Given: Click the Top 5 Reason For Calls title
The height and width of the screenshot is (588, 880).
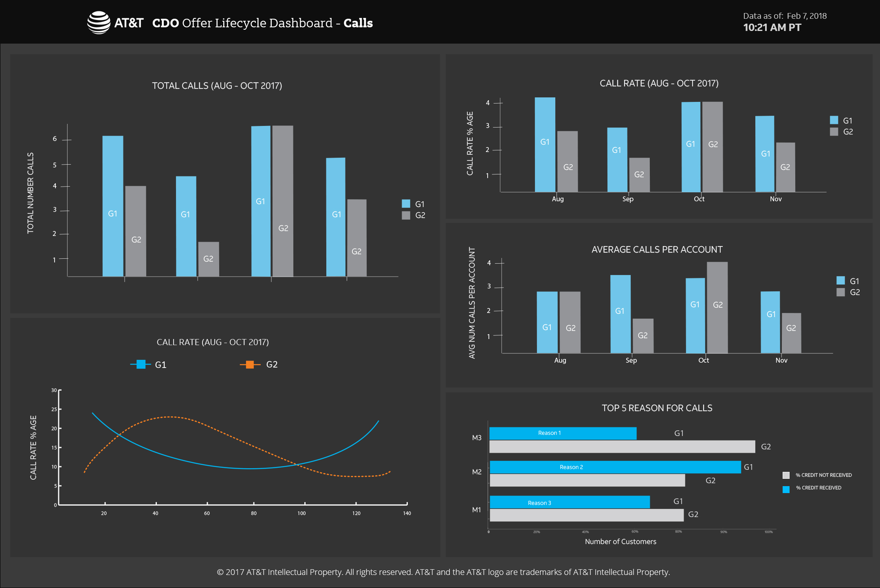Looking at the screenshot, I should (657, 408).
